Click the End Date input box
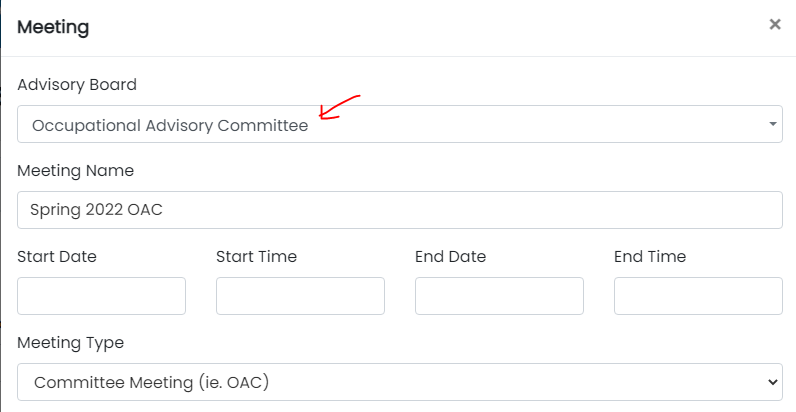This screenshot has width=796, height=412. point(499,296)
